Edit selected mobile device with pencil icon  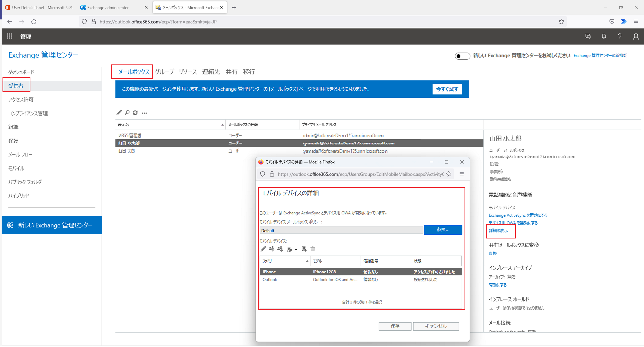[x=263, y=249]
